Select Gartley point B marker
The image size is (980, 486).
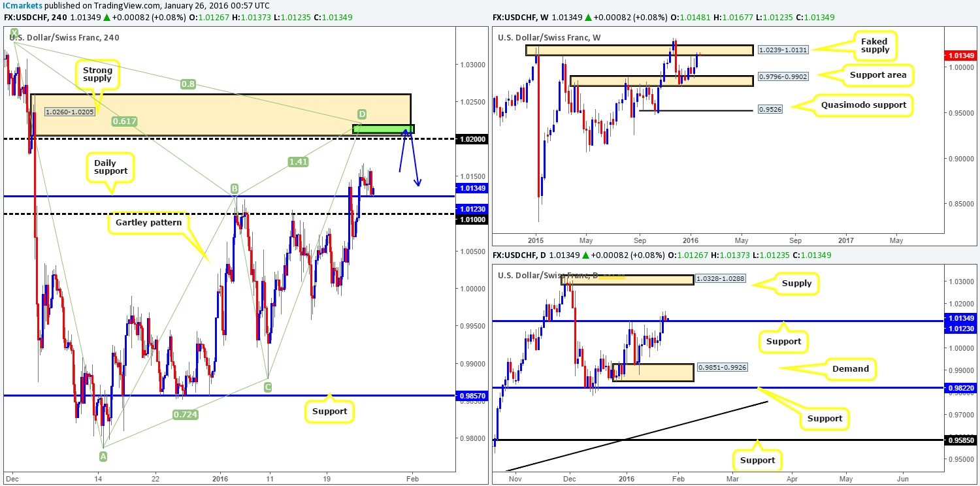pyautogui.click(x=234, y=190)
